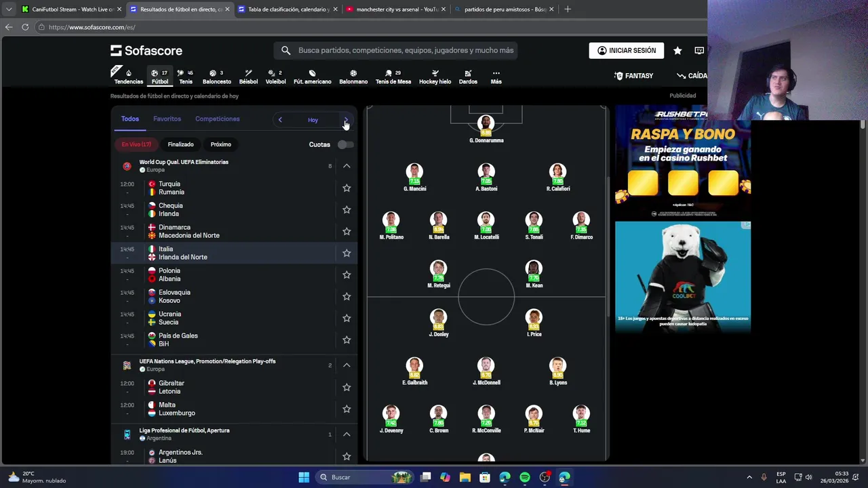Image resolution: width=868 pixels, height=488 pixels.
Task: Open the Balonmano sport section
Action: (353, 77)
